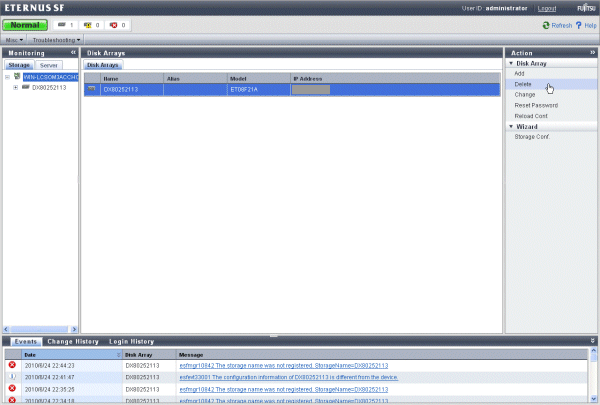Image resolution: width=600 pixels, height=405 pixels.
Task: Collapse the Disk Array action section
Action: 511,63
